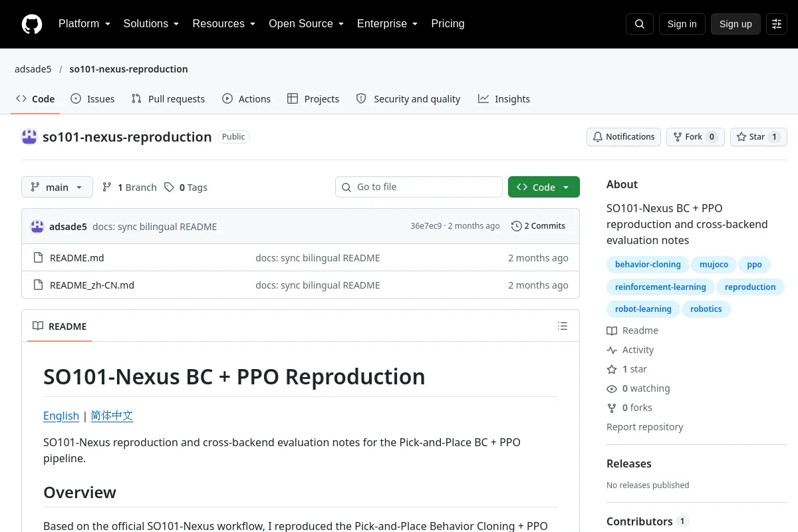Viewport: 798px width, 532px height.
Task: Switch to the Issues tab
Action: 92,99
